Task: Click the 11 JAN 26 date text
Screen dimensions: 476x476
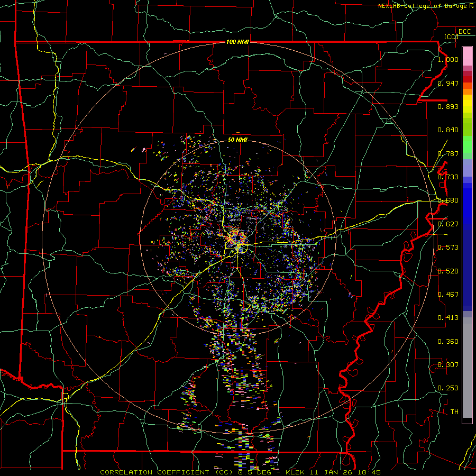Action: tap(332, 472)
